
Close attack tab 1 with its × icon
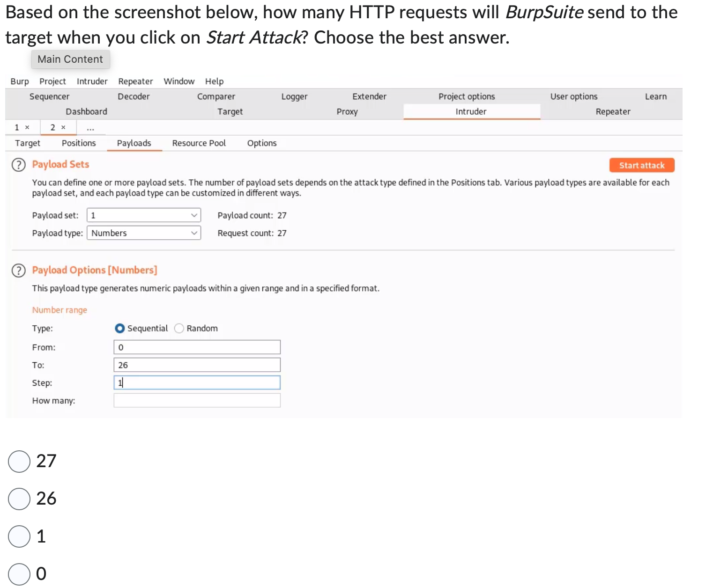pos(27,127)
